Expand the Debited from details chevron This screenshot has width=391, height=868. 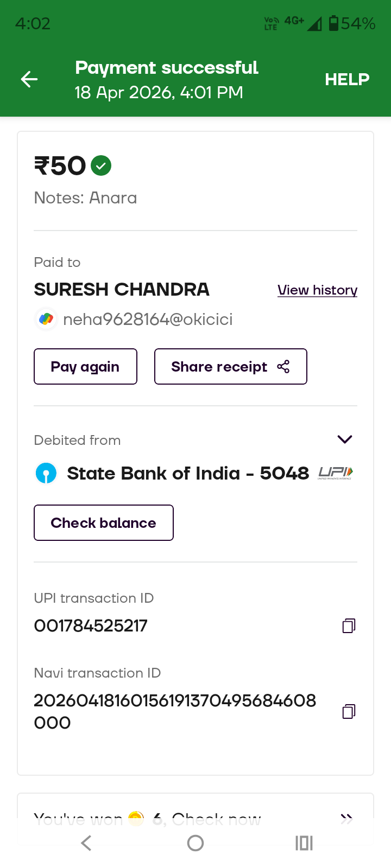(345, 439)
